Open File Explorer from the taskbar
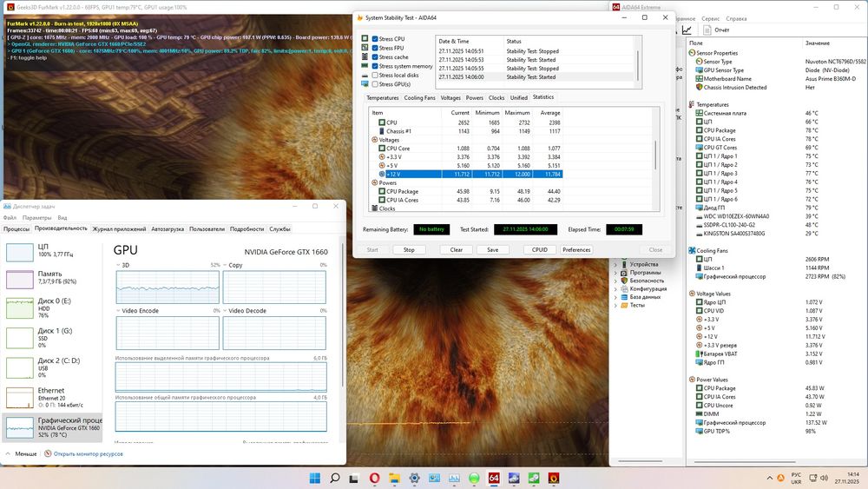868x489 pixels. click(x=394, y=478)
